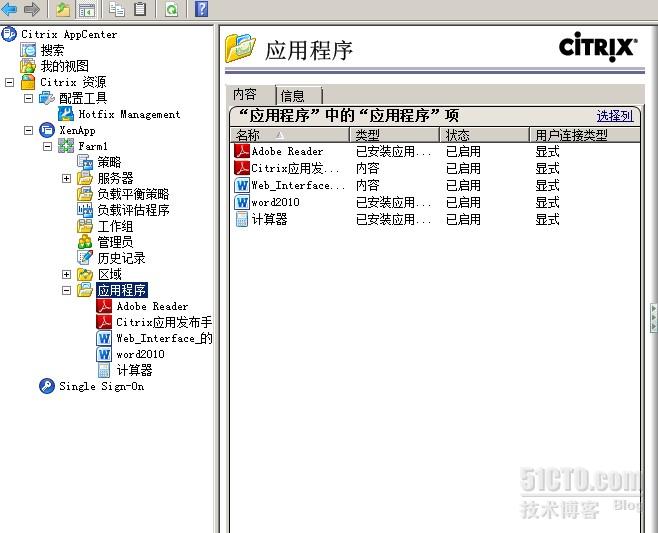Viewport: 658px width, 533px height.
Task: Click the Copy toolbar icon
Action: click(116, 8)
